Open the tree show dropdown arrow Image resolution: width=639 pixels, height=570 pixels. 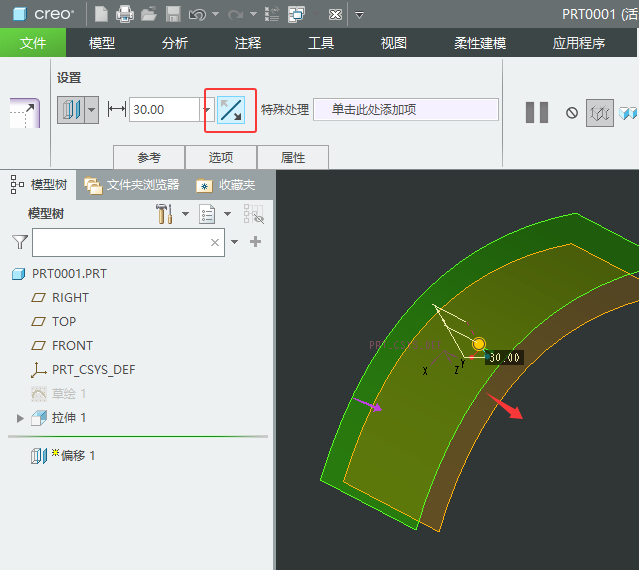pos(227,213)
